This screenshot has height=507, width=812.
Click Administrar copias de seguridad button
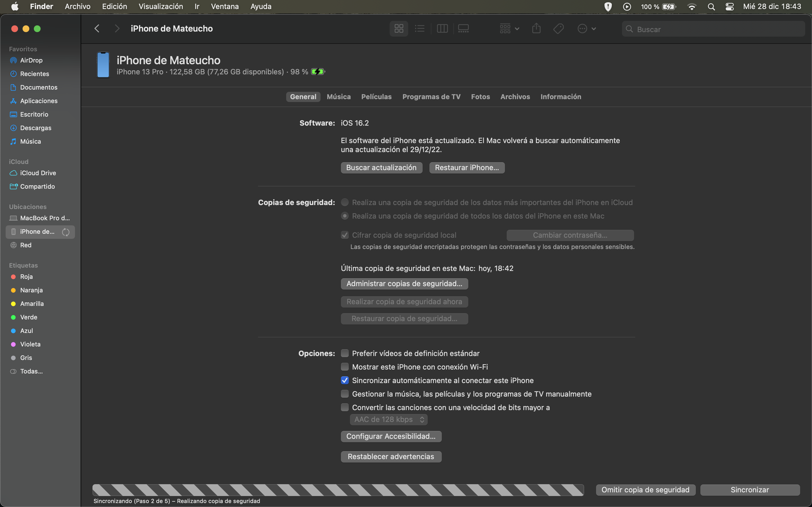[404, 284]
